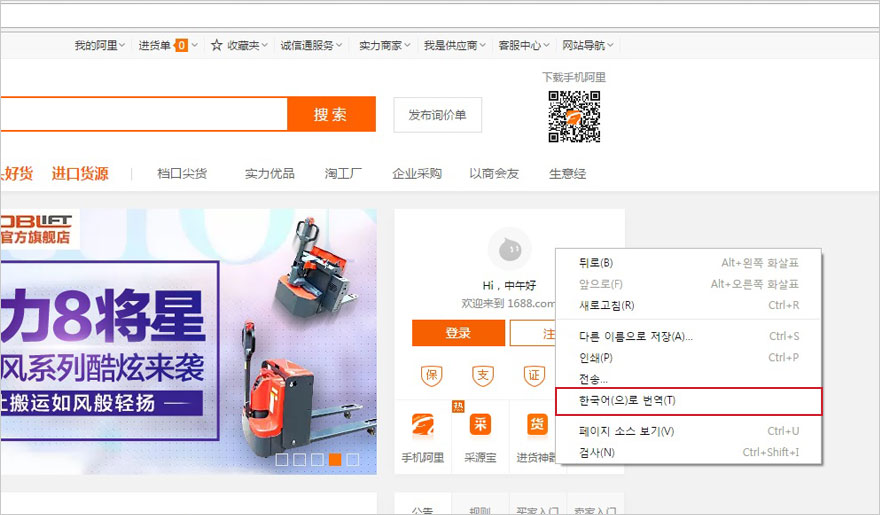Open the 进口货源 link
Image resolution: width=880 pixels, height=515 pixels.
tap(80, 174)
